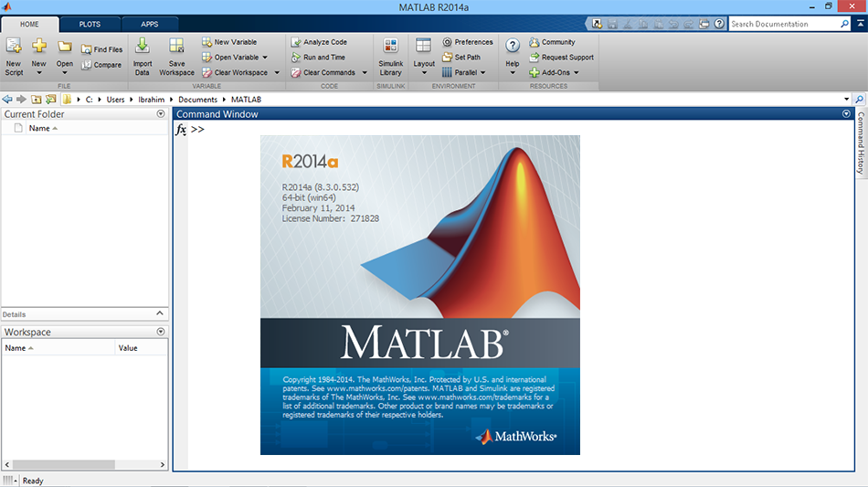Click Save Workspace
Screen dimensions: 868x487
(x=176, y=57)
